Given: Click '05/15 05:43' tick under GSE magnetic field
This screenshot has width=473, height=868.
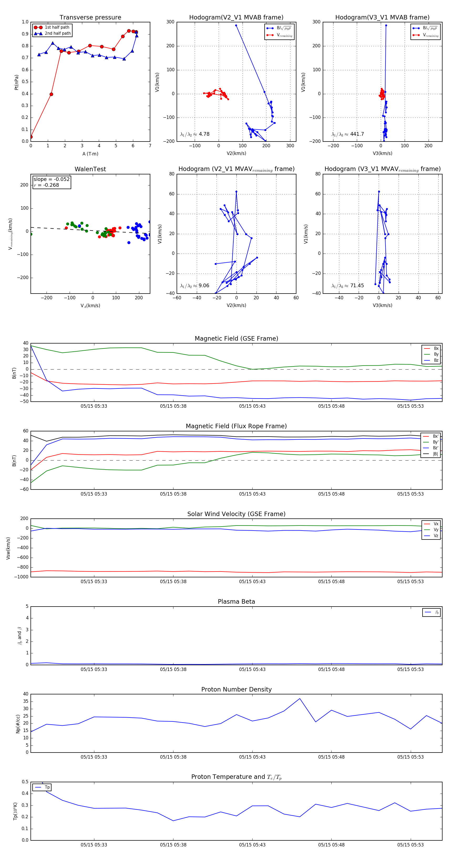Looking at the screenshot, I should pyautogui.click(x=252, y=406).
